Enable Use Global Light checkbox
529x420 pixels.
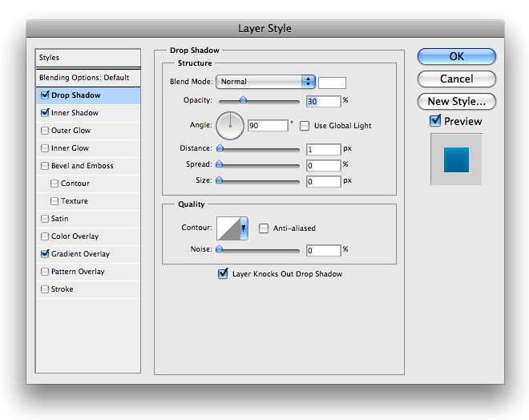tap(305, 126)
